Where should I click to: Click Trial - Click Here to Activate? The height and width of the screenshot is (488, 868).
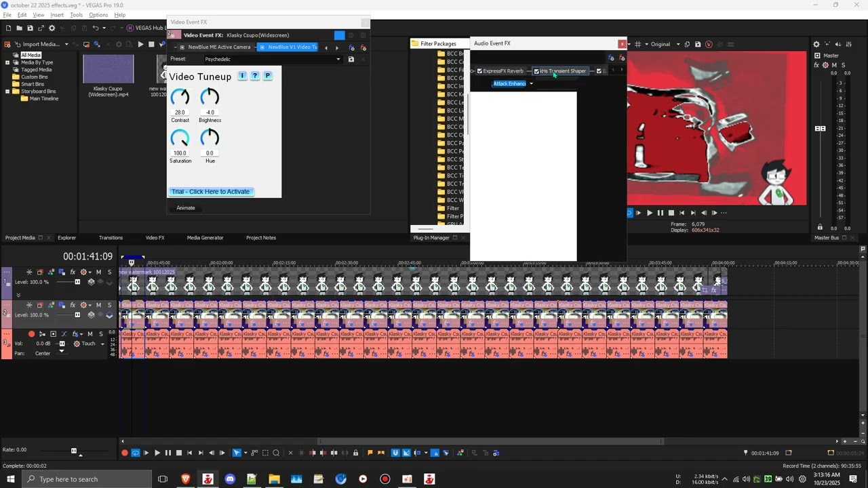pos(210,192)
